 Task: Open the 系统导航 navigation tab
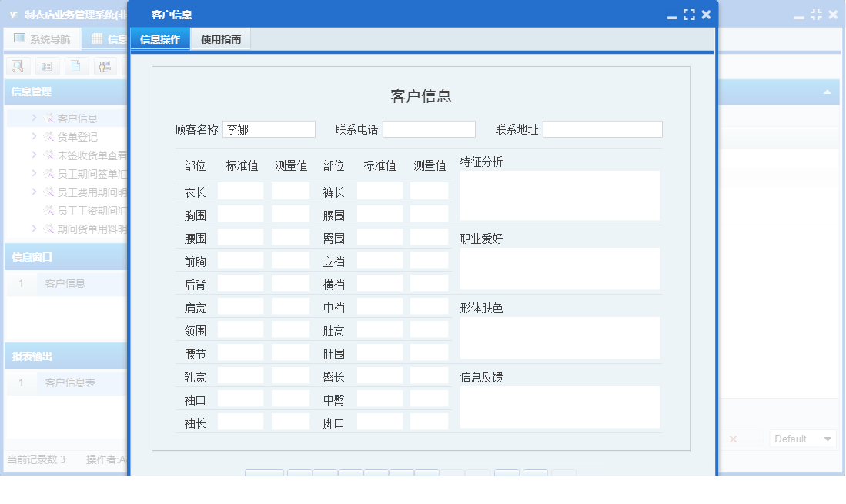(42, 38)
